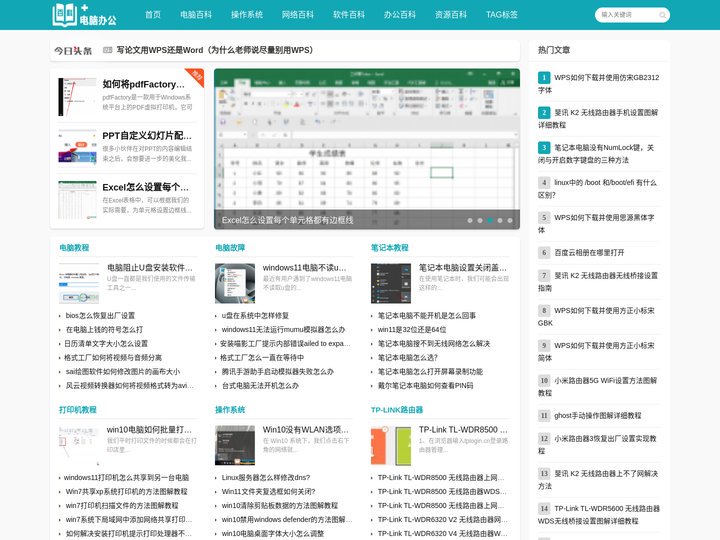Open hot article 斐讯 K2 无线路由器手机设置图解
Image resolution: width=720 pixels, height=540 pixels.
pyautogui.click(x=598, y=118)
